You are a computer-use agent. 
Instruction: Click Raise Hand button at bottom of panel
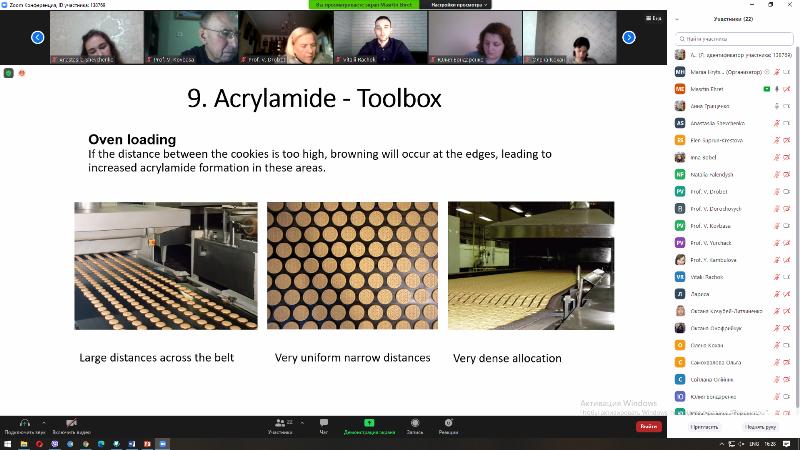[760, 427]
